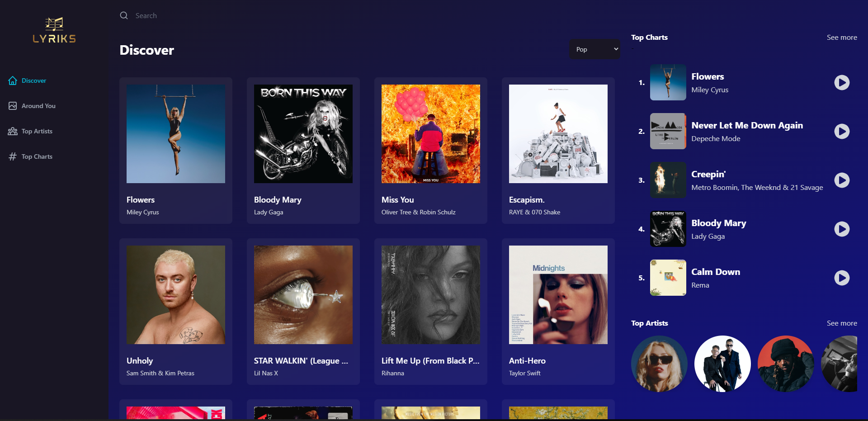Play Calm Down by Rema
This screenshot has width=868, height=421.
pyautogui.click(x=842, y=278)
